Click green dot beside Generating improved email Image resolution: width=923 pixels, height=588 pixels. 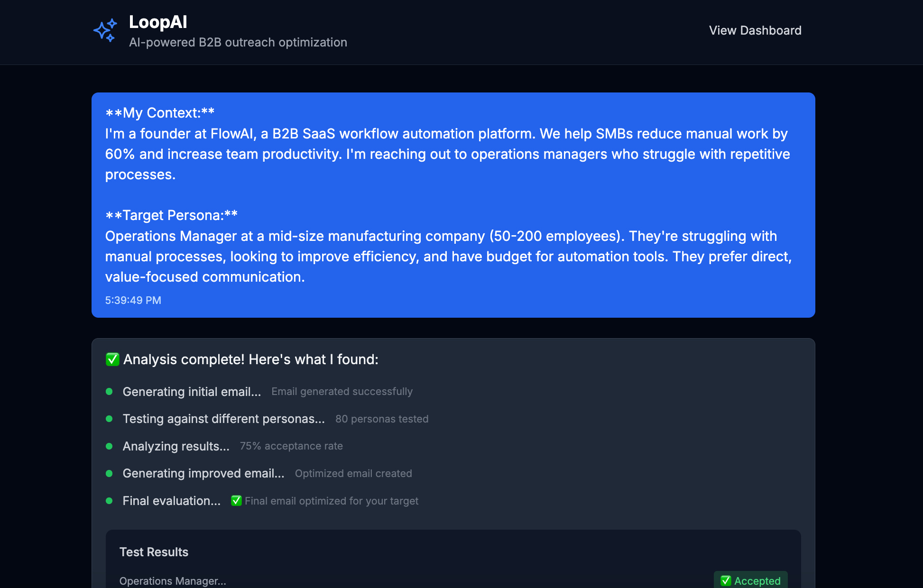(109, 473)
